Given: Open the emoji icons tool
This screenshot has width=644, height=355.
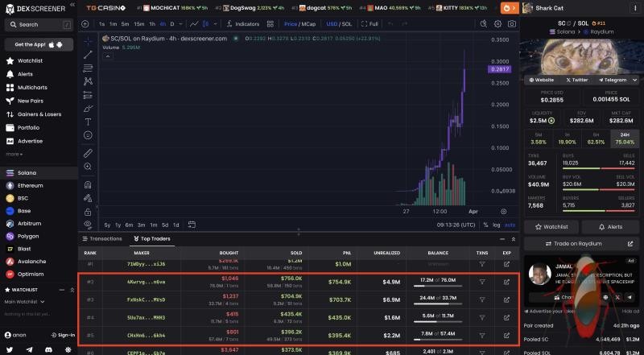Looking at the screenshot, I should (x=88, y=135).
